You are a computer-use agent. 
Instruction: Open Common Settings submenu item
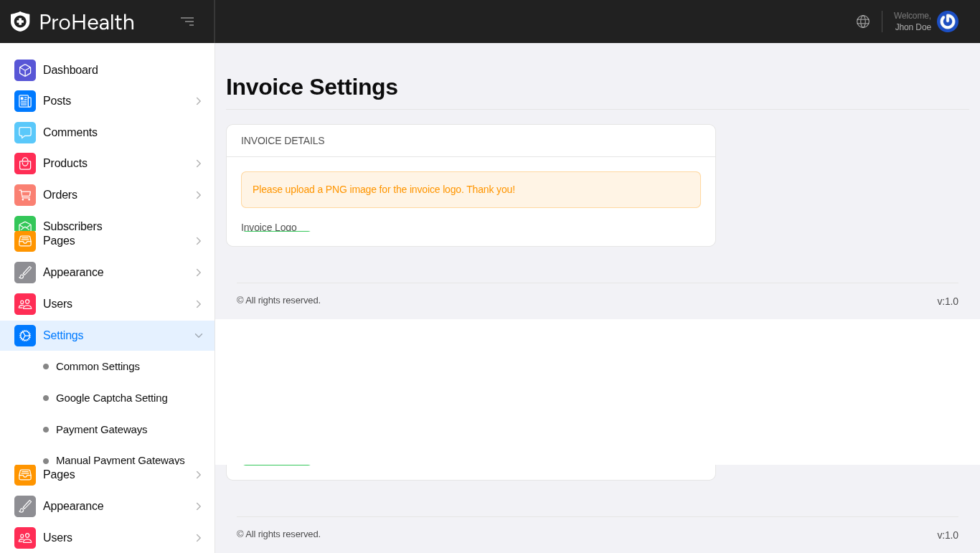point(98,367)
